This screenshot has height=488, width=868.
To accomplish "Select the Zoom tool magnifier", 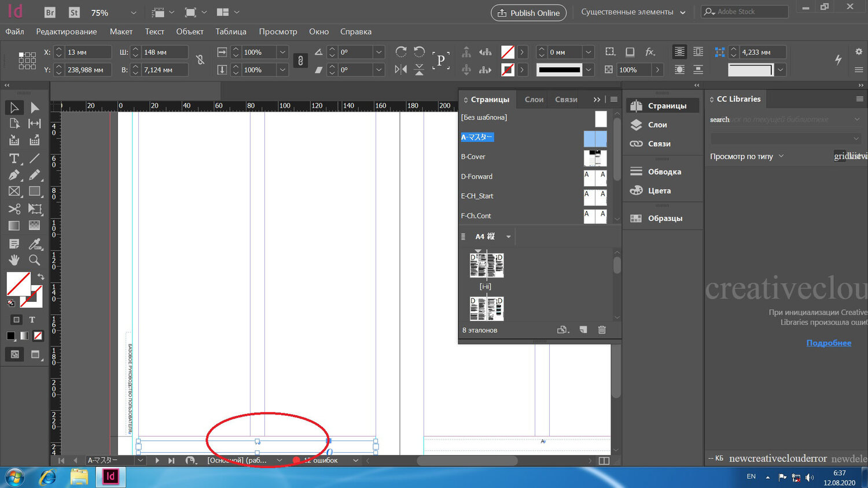I will tap(35, 260).
